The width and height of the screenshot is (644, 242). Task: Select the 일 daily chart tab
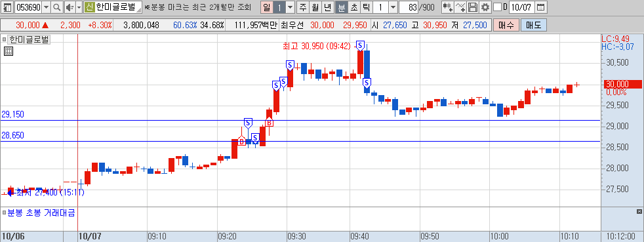point(268,7)
